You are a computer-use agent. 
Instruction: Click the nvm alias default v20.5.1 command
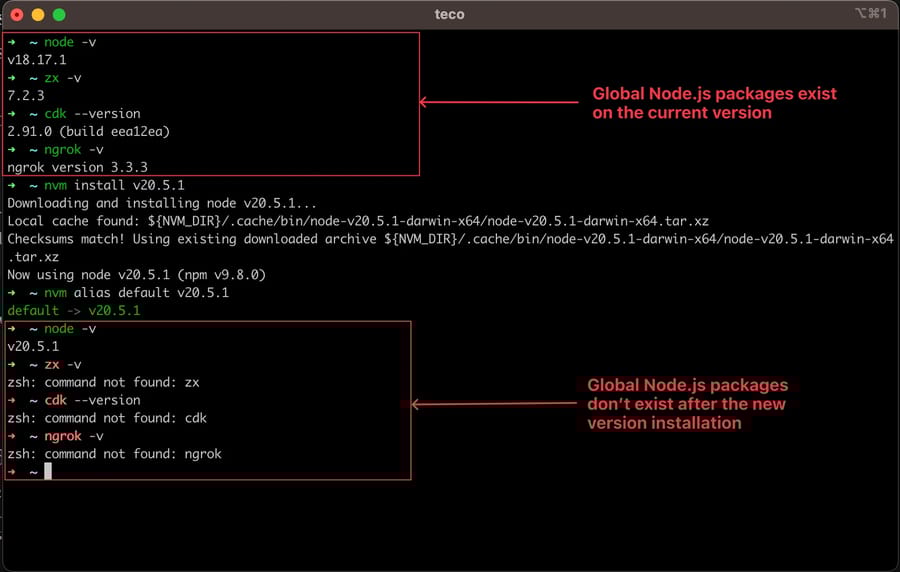(136, 293)
